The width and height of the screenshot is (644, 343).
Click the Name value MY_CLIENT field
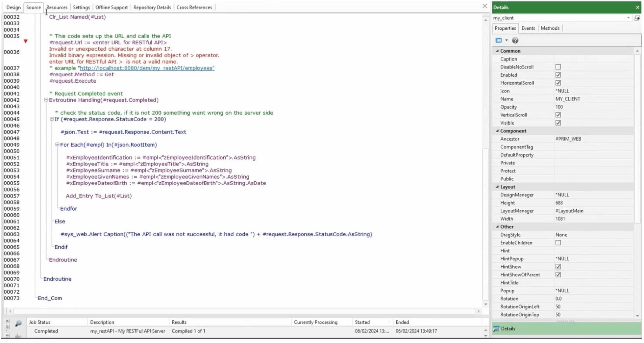tap(594, 99)
